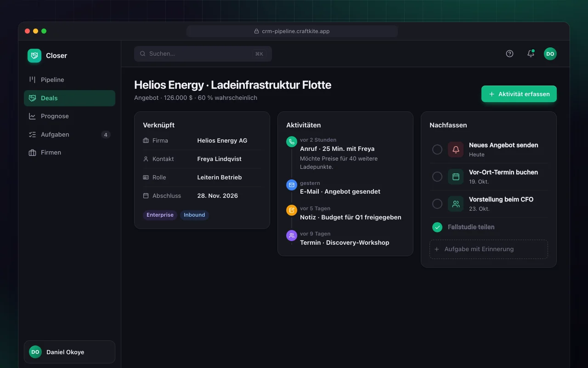The image size is (588, 368).
Task: Click the Closer logo icon
Action: pyautogui.click(x=34, y=56)
